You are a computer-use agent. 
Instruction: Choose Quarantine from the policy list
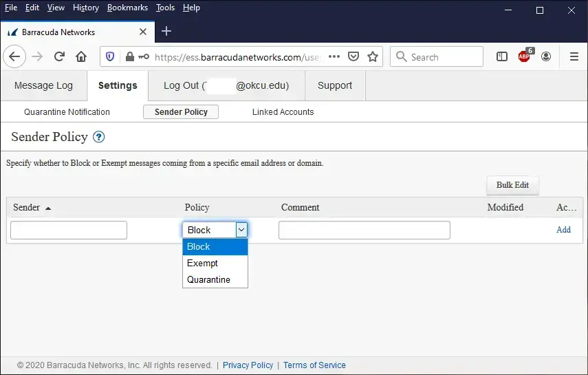click(208, 280)
